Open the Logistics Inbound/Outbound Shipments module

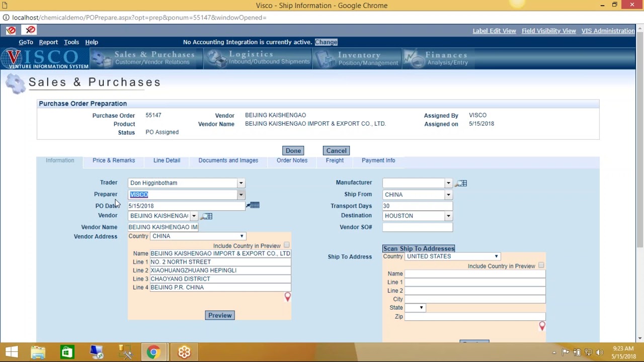pyautogui.click(x=258, y=58)
